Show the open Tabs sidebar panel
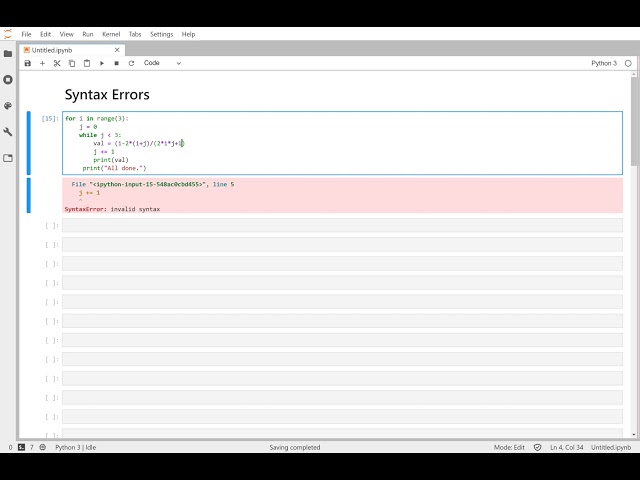The width and height of the screenshot is (640, 480). click(x=8, y=158)
